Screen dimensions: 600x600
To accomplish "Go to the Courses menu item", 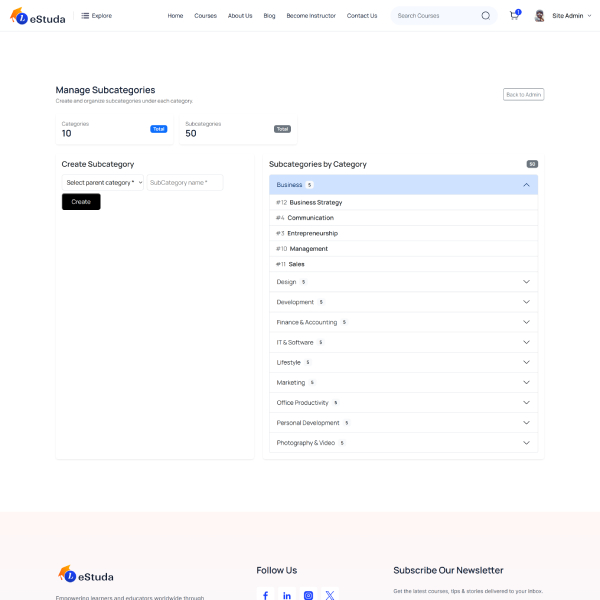I will 205,16.
